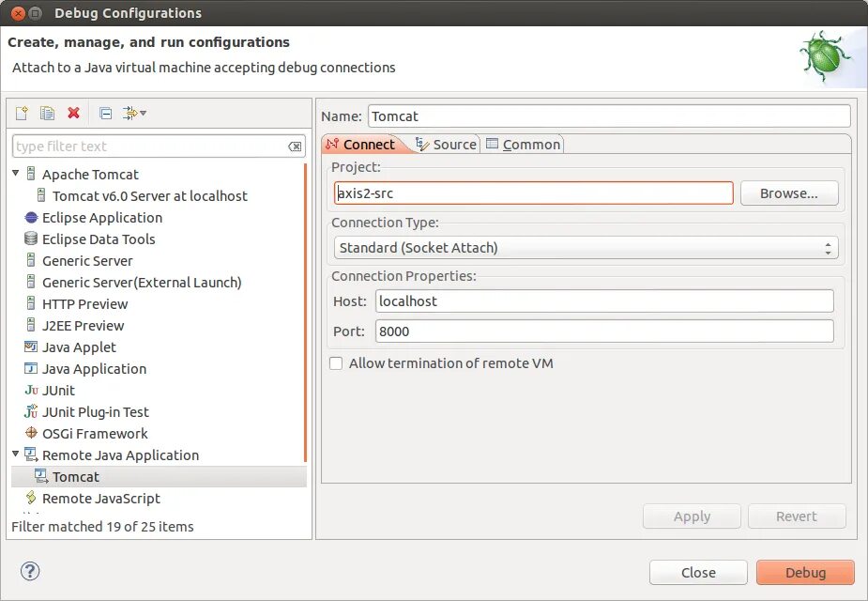Click the configuration tree's orange scrollbar
Image resolution: width=868 pixels, height=601 pixels.
pos(305,313)
